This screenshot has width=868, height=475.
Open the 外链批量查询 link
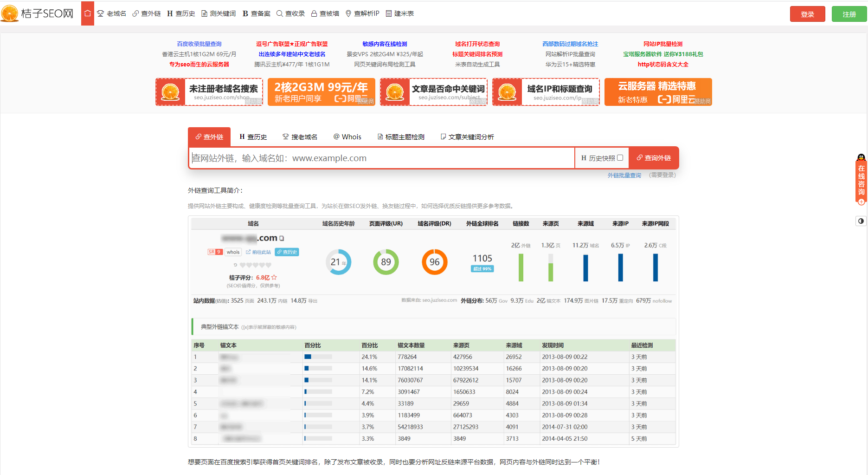[624, 175]
